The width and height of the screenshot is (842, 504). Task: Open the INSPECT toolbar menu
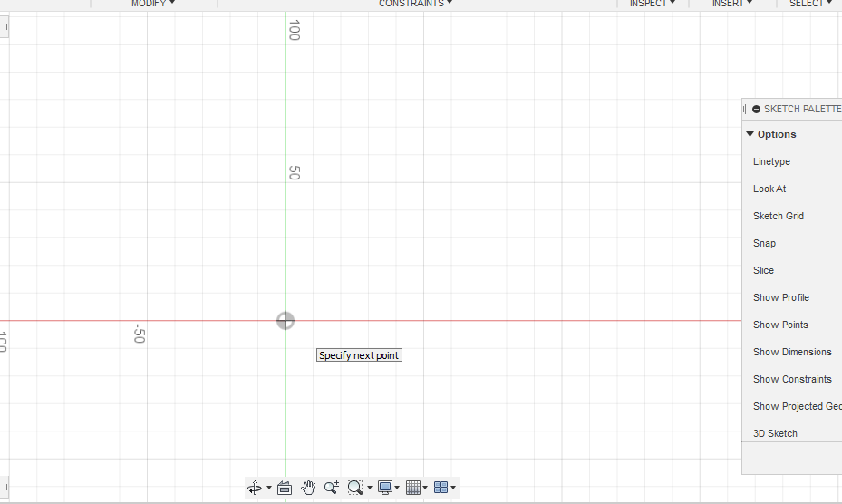pos(652,4)
